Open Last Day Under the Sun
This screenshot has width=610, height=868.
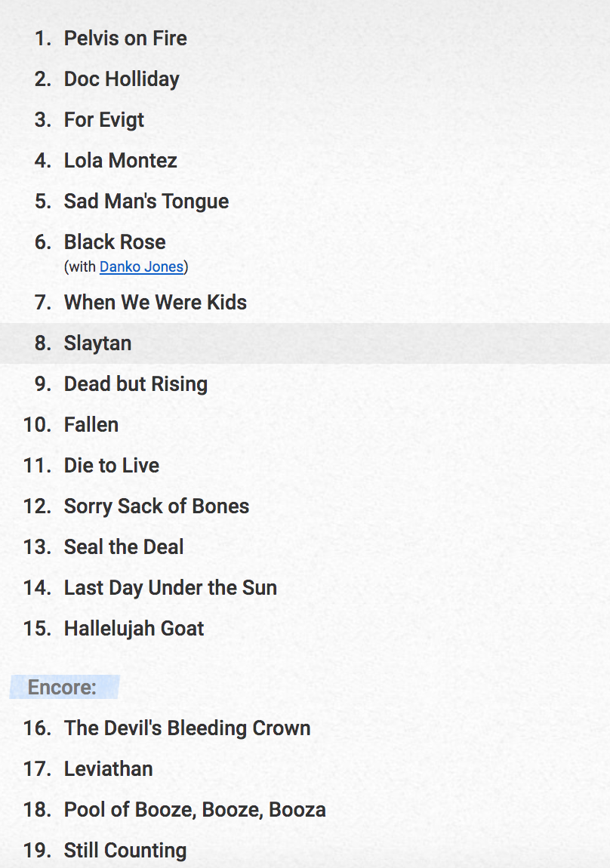click(171, 588)
